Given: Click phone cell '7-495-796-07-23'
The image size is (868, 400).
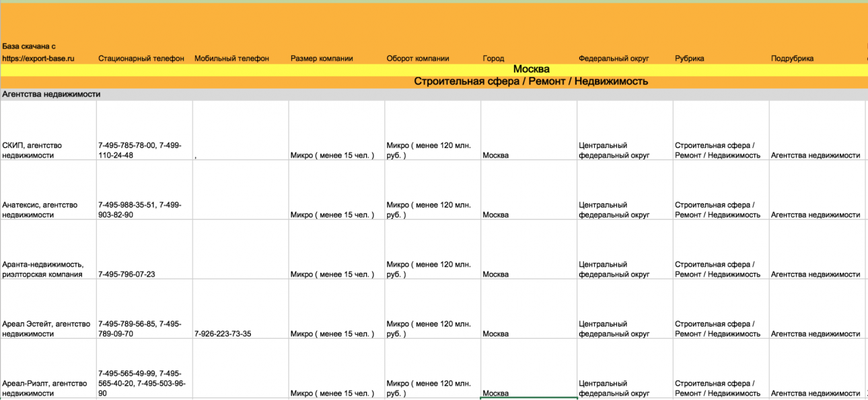Looking at the screenshot, I should pos(145,249).
